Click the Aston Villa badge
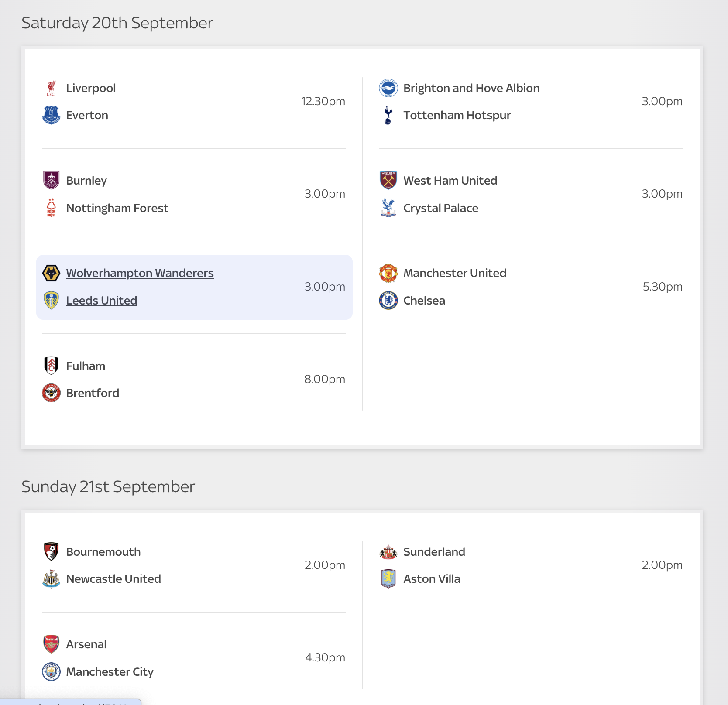 coord(388,579)
